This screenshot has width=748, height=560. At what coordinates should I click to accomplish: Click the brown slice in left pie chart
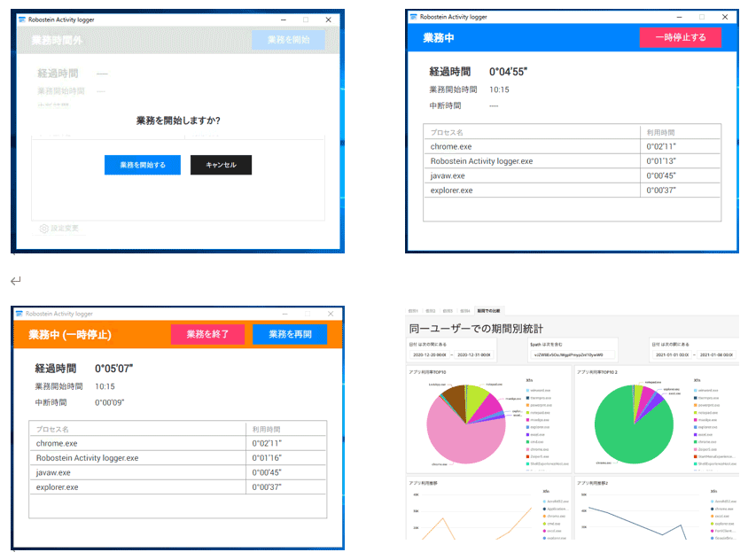click(x=455, y=401)
